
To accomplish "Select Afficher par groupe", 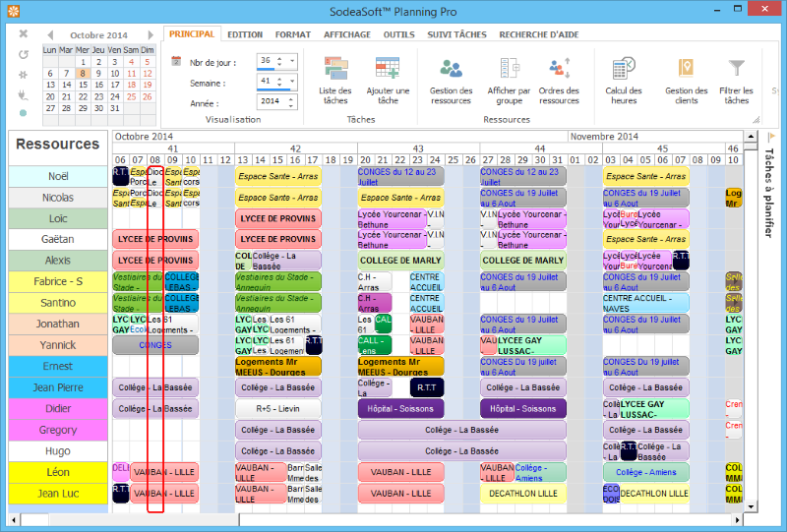I will (x=509, y=81).
